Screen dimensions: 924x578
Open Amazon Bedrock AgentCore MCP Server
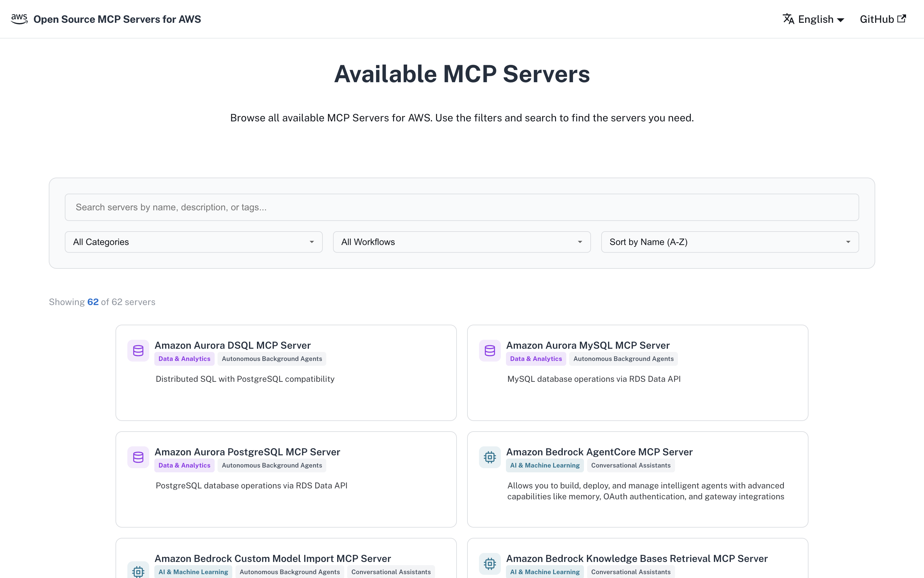[599, 452]
